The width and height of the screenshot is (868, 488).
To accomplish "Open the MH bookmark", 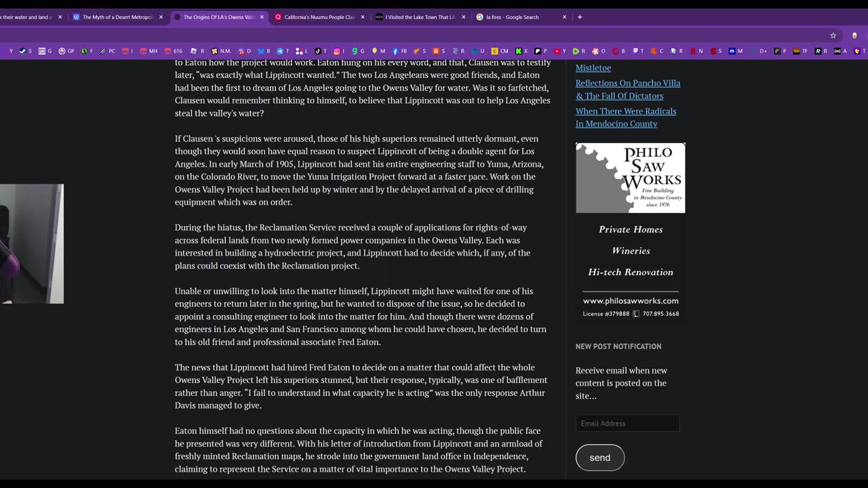I will pyautogui.click(x=149, y=51).
